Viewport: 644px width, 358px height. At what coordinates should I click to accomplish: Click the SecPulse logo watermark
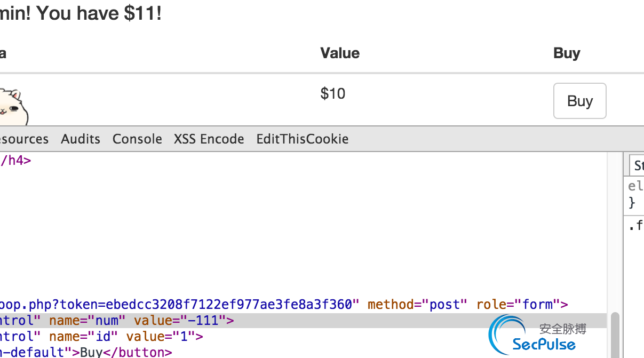(x=537, y=333)
